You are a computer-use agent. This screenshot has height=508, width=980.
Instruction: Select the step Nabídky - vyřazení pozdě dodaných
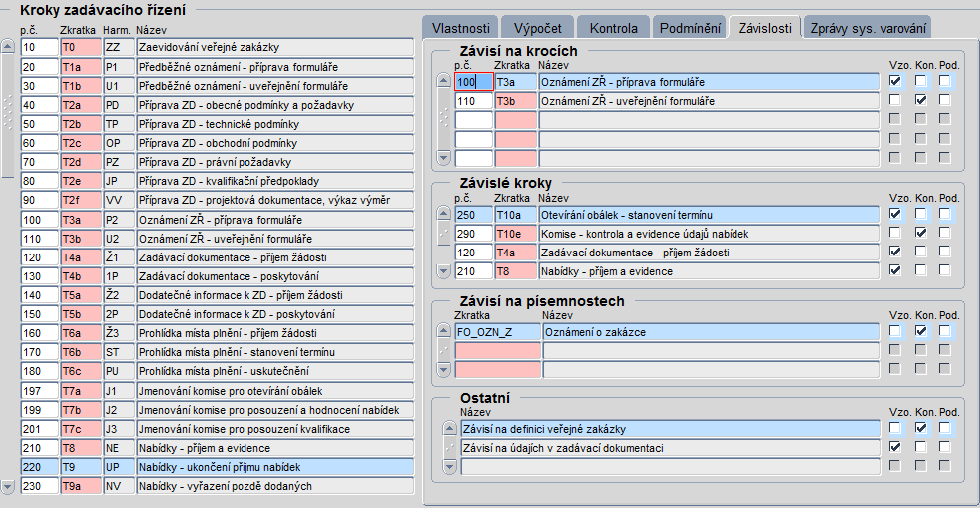pos(218,486)
